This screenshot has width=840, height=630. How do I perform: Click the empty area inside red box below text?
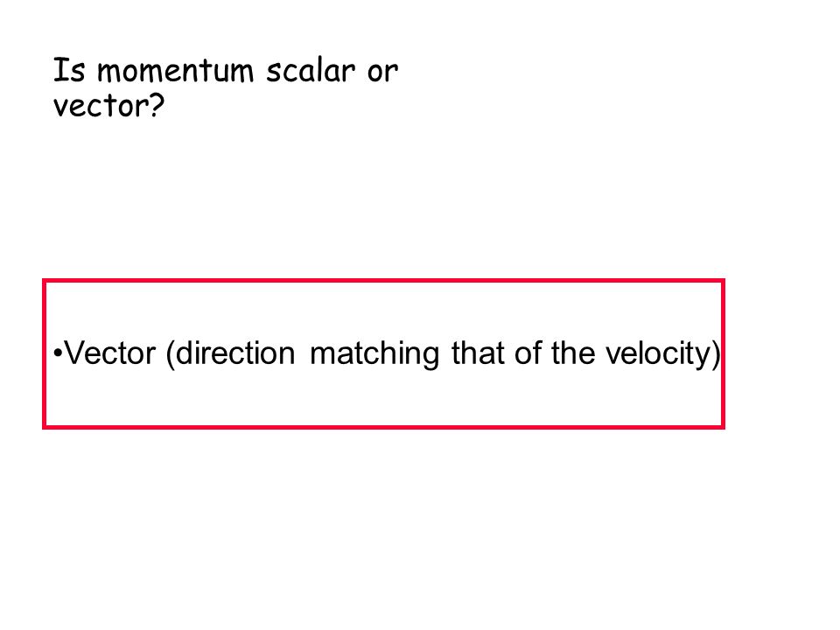pos(383,399)
